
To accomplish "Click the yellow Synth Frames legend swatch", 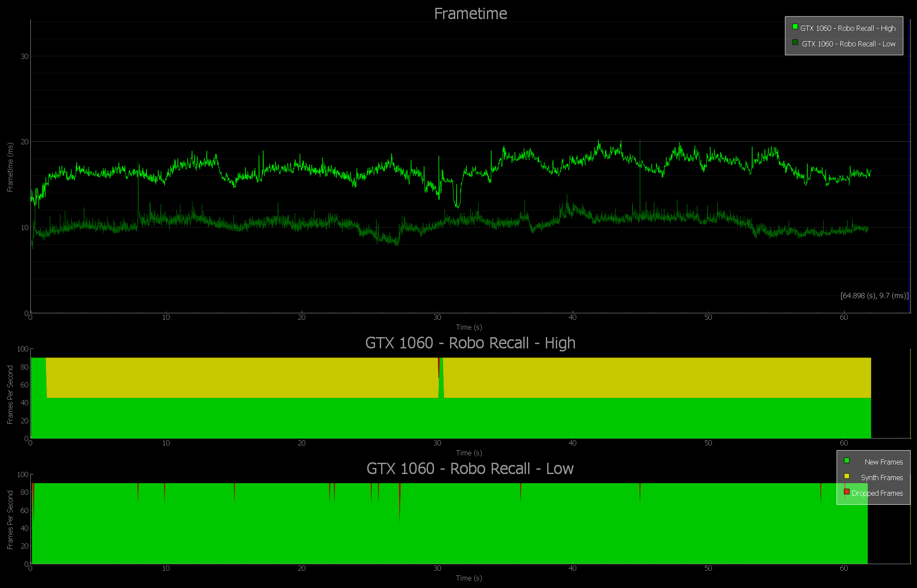I will click(x=847, y=476).
